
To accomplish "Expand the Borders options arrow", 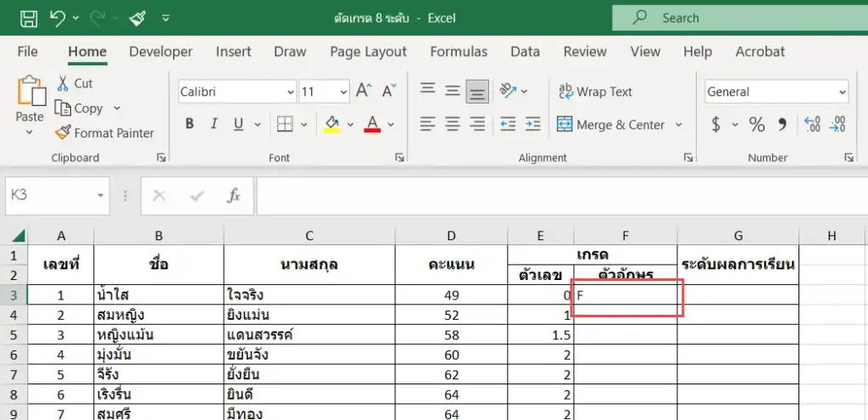I will [304, 125].
